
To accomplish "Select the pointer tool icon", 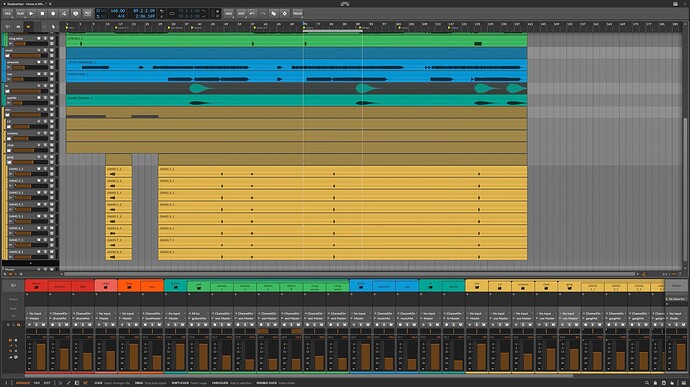I will click(x=53, y=27).
